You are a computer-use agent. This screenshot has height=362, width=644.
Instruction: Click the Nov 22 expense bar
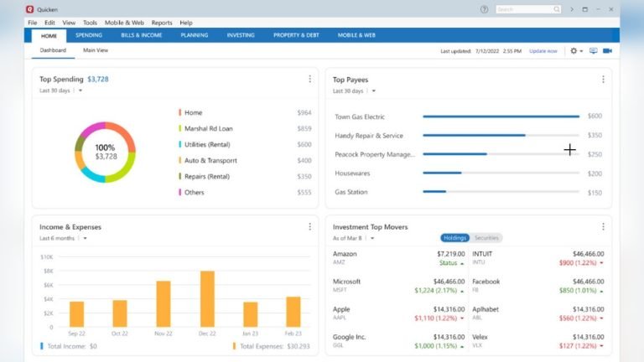pyautogui.click(x=164, y=303)
